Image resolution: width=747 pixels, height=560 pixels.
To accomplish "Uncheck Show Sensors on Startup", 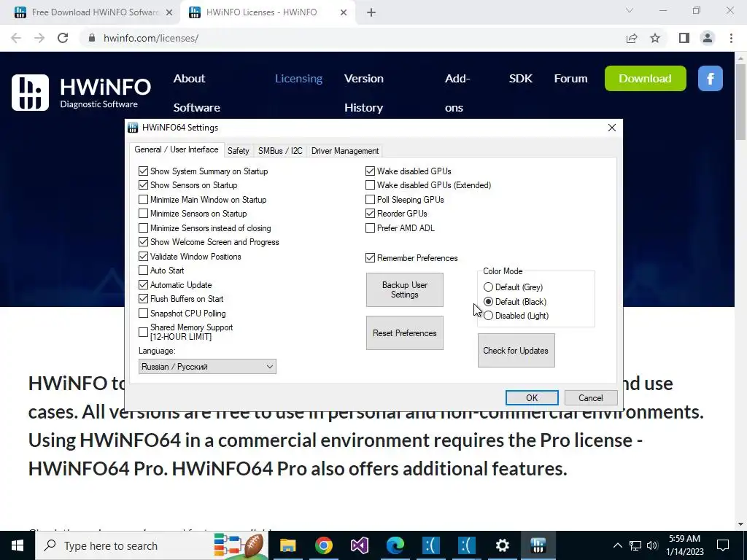I will coord(143,185).
